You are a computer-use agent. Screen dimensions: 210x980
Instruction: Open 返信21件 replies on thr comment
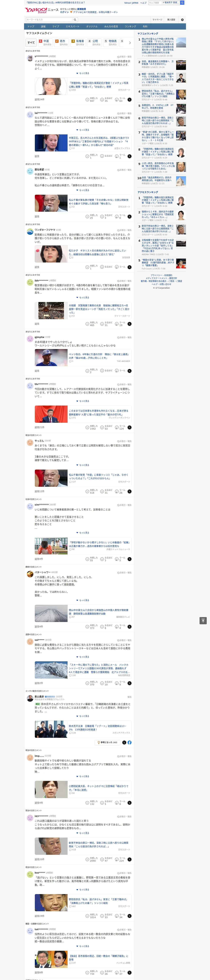[x=39, y=428]
